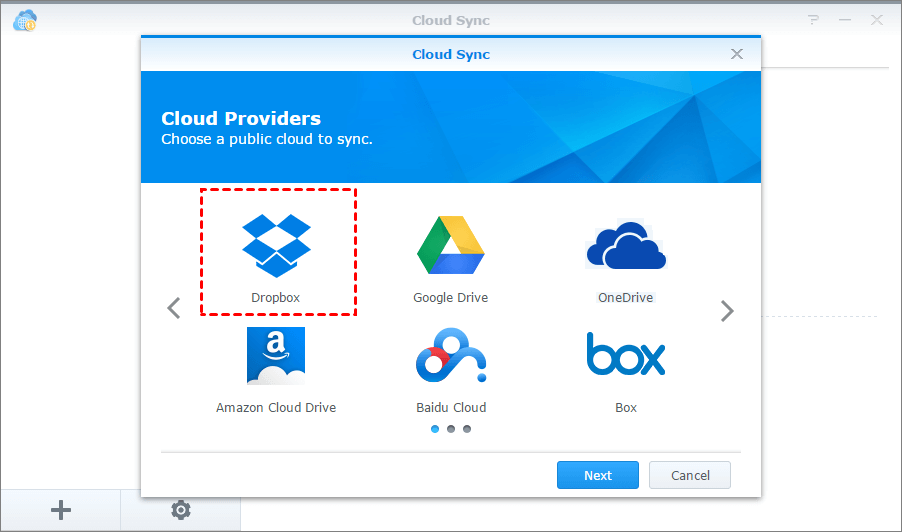
Task: Pick the OneDrive cloud icon
Action: tap(626, 245)
